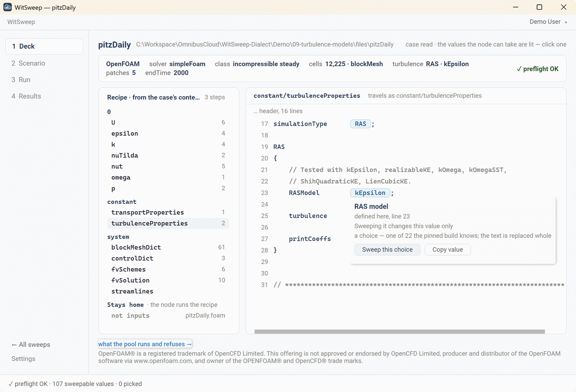Viewport: 576px width, 392px height.
Task: Open the Demo User dropdown
Action: coord(548,22)
